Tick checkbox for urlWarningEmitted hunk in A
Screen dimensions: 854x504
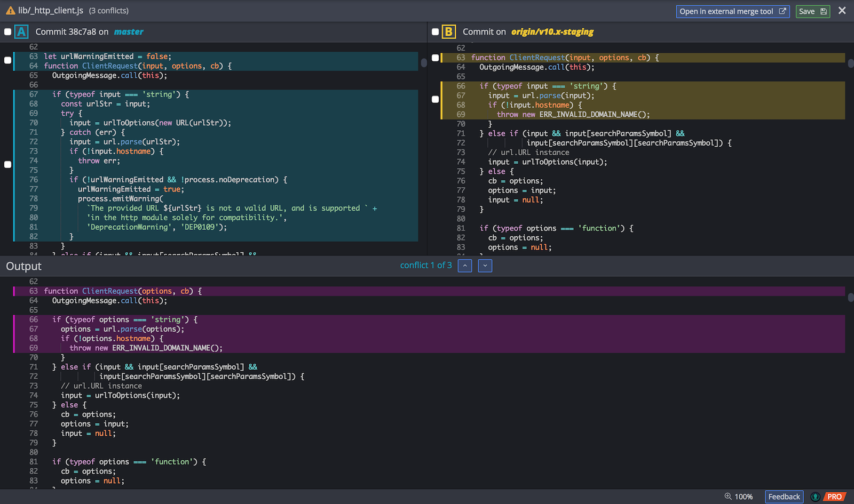(x=7, y=60)
